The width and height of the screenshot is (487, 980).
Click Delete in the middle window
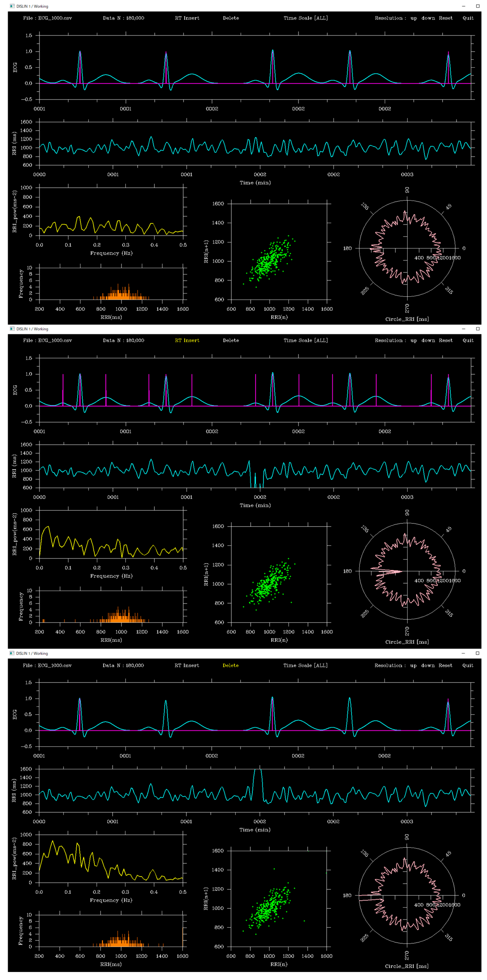pos(231,341)
